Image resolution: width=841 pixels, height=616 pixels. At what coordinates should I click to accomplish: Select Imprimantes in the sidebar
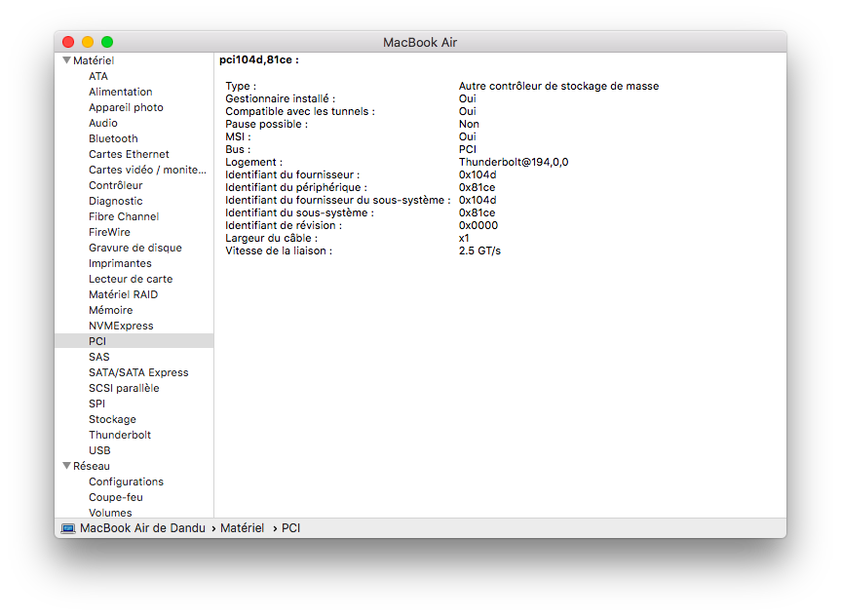tap(120, 263)
